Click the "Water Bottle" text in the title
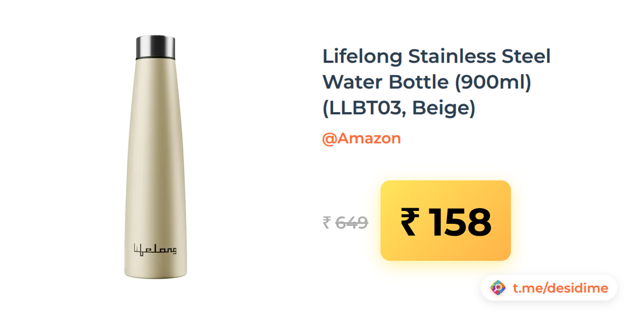The width and height of the screenshot is (644, 322). 385,83
